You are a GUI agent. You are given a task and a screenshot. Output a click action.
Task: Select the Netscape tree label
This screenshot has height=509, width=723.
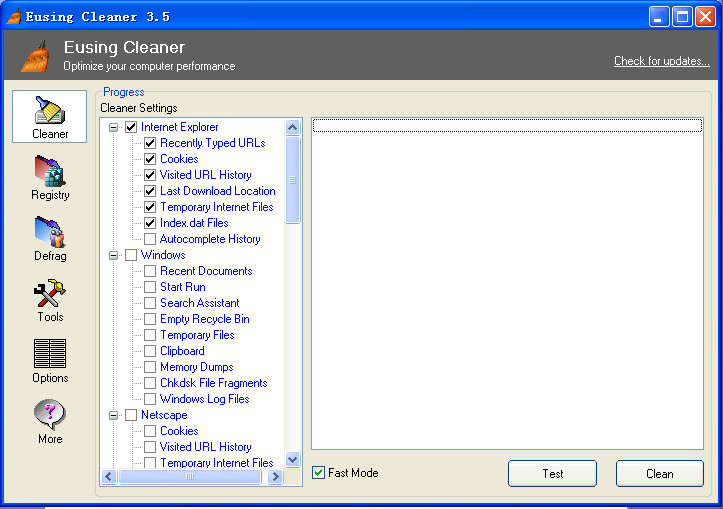164,415
